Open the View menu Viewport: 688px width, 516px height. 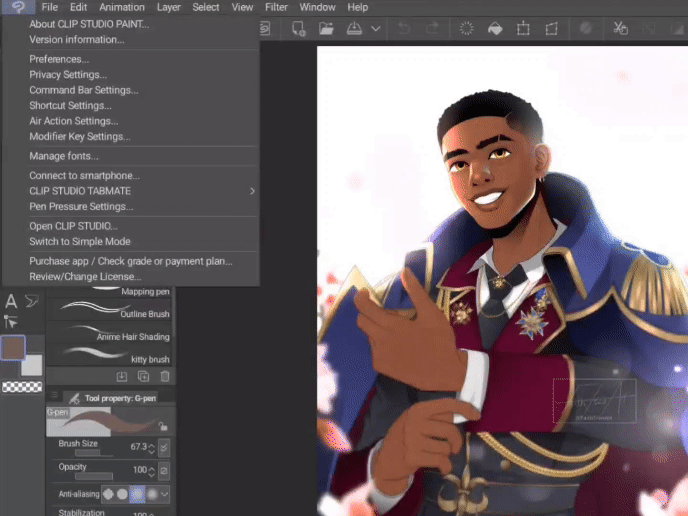(242, 7)
